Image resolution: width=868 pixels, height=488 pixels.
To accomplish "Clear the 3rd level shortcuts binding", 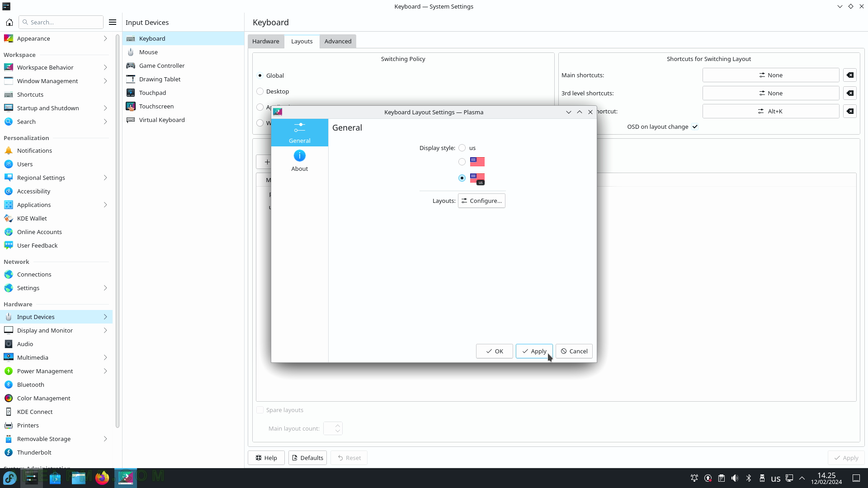I will (850, 93).
